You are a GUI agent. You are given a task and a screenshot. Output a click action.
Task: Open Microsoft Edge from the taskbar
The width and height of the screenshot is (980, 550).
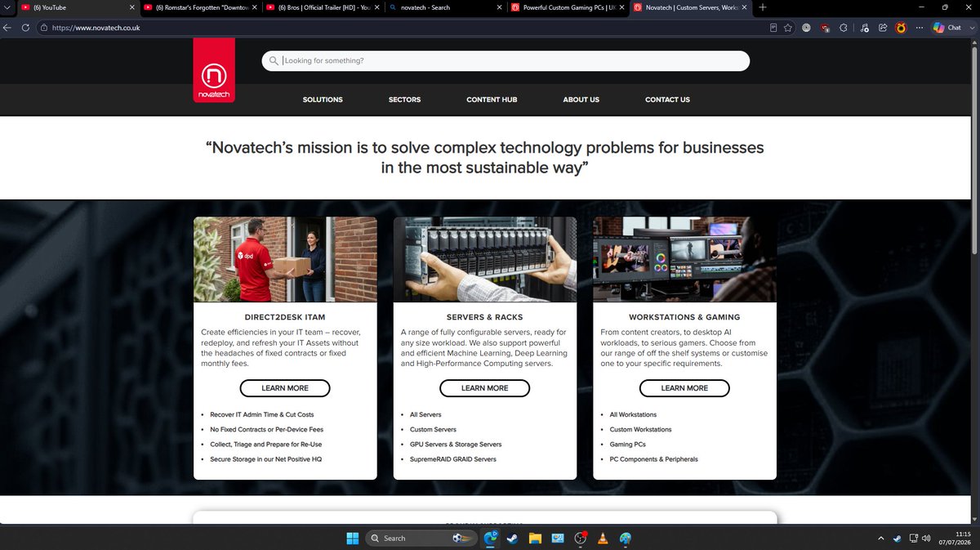(492, 538)
